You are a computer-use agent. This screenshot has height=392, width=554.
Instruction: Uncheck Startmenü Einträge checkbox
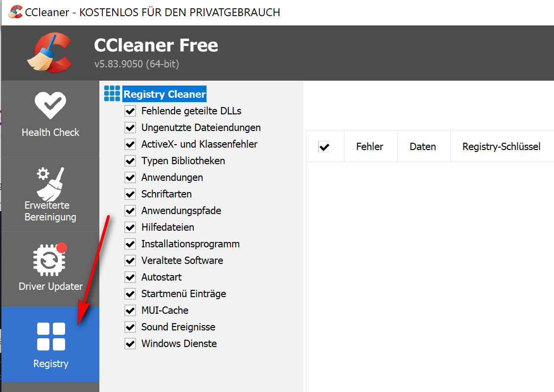coord(130,294)
